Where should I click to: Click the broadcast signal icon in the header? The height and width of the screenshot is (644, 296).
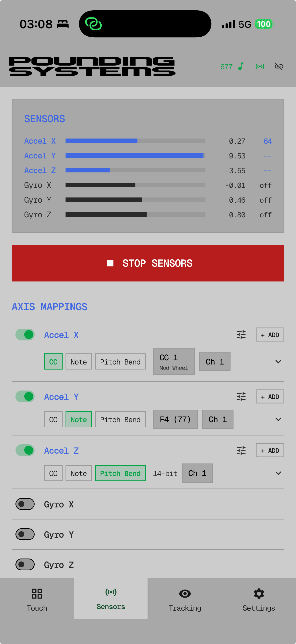coord(260,66)
